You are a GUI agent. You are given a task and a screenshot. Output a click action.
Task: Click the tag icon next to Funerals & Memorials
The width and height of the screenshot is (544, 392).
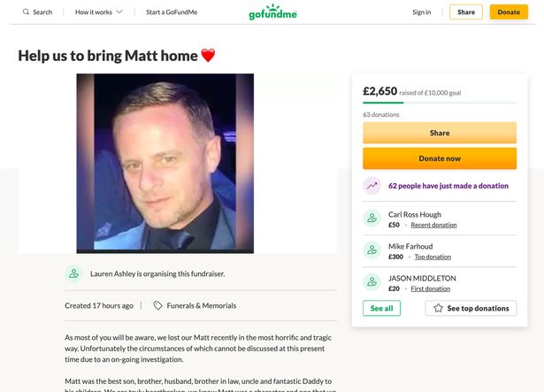tap(157, 305)
